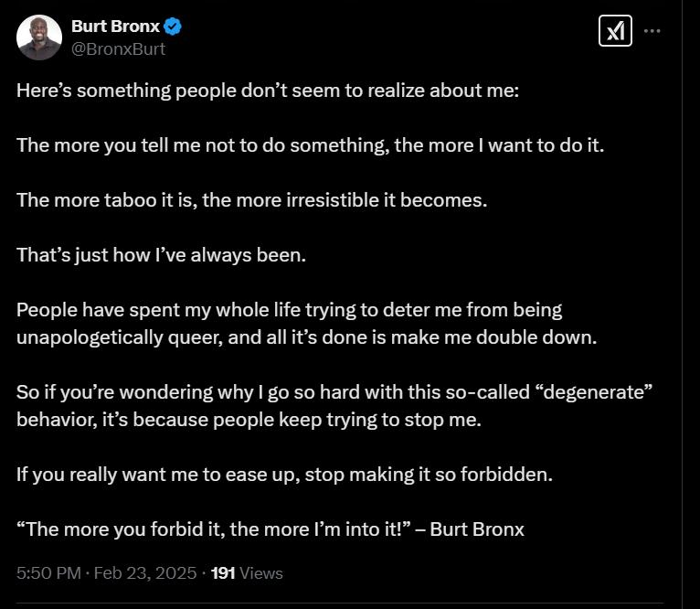Click the Burt Bronx display name
This screenshot has width=700, height=609.
(115, 27)
